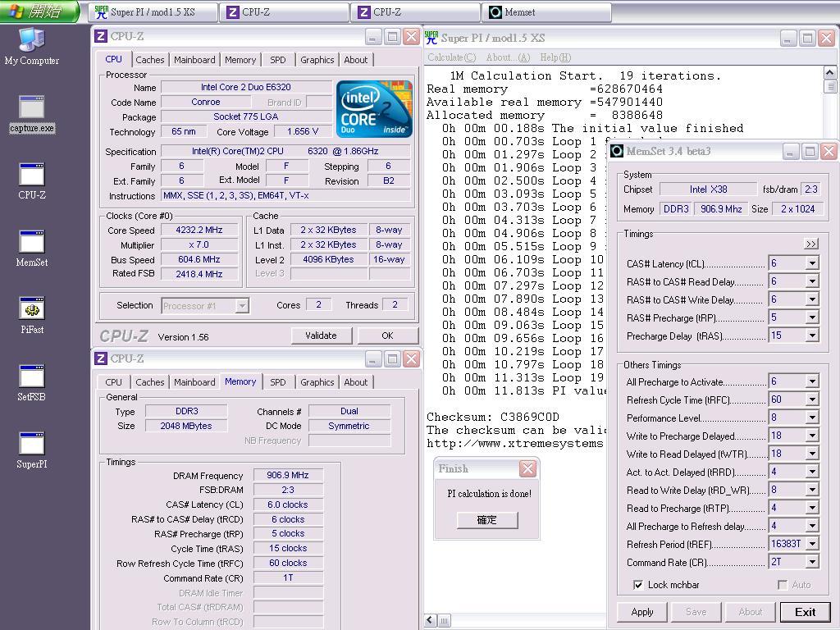Open All Precharge to Refresh delay dropdown
The image size is (840, 630).
pyautogui.click(x=813, y=526)
